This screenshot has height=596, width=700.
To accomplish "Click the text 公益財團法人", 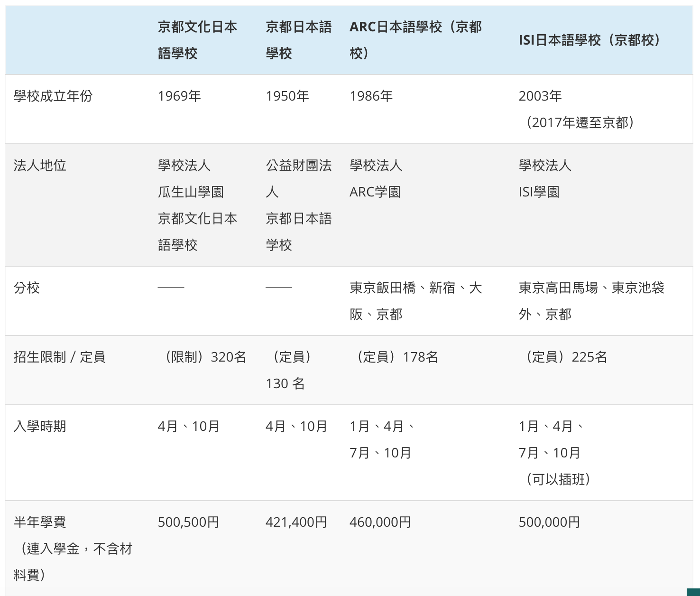I will (298, 179).
